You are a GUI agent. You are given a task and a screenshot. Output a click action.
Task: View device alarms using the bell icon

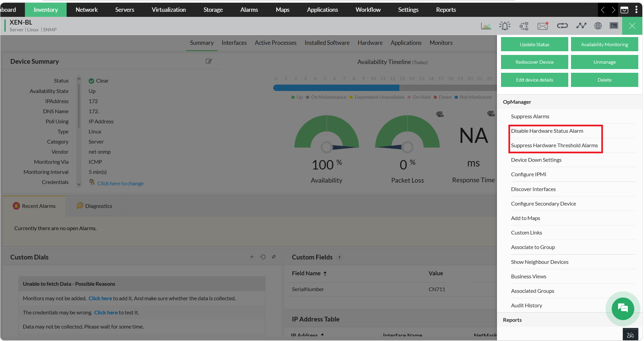pyautogui.click(x=505, y=26)
